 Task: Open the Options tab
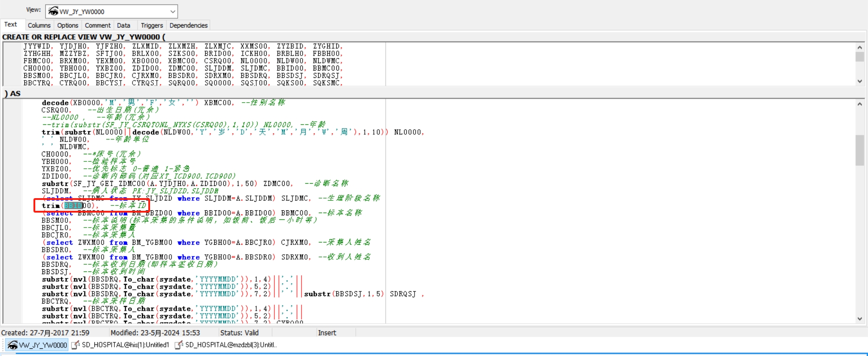67,25
